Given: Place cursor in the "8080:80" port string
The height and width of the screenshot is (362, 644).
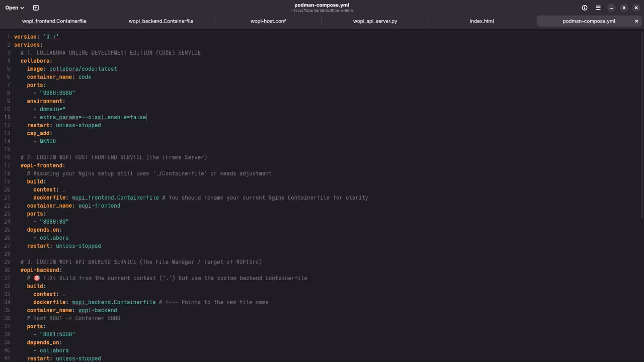Looking at the screenshot, I should 54,222.
